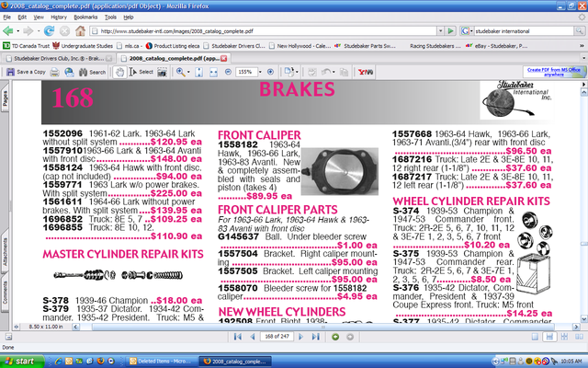588x368 pixels.
Task: Open the rotate/undo dropdown arrow
Action: tap(334, 72)
